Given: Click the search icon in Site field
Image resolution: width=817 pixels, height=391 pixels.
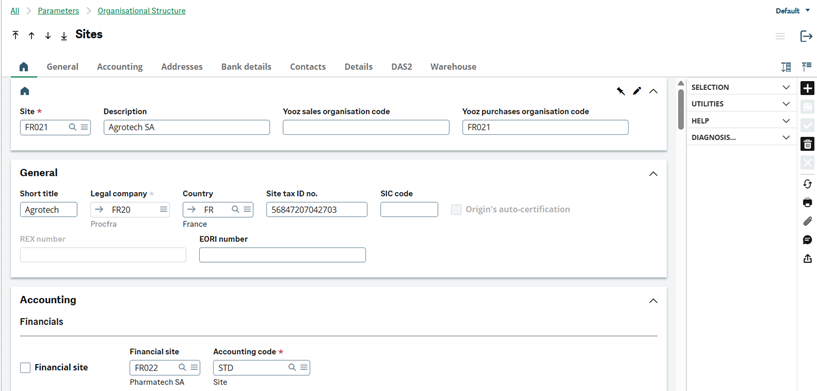Looking at the screenshot, I should [72, 127].
